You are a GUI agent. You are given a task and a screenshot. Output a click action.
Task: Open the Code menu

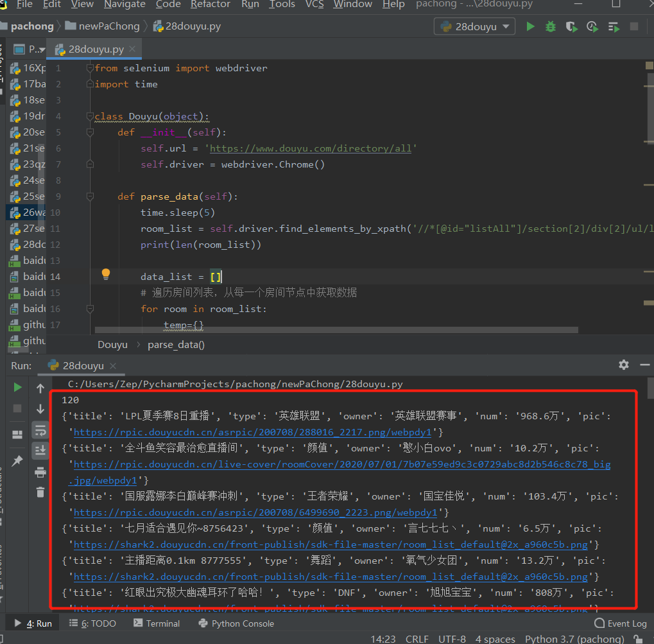coord(168,4)
